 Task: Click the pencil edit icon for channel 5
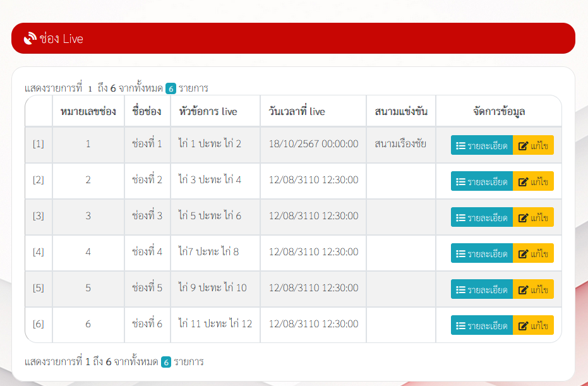pyautogui.click(x=523, y=289)
